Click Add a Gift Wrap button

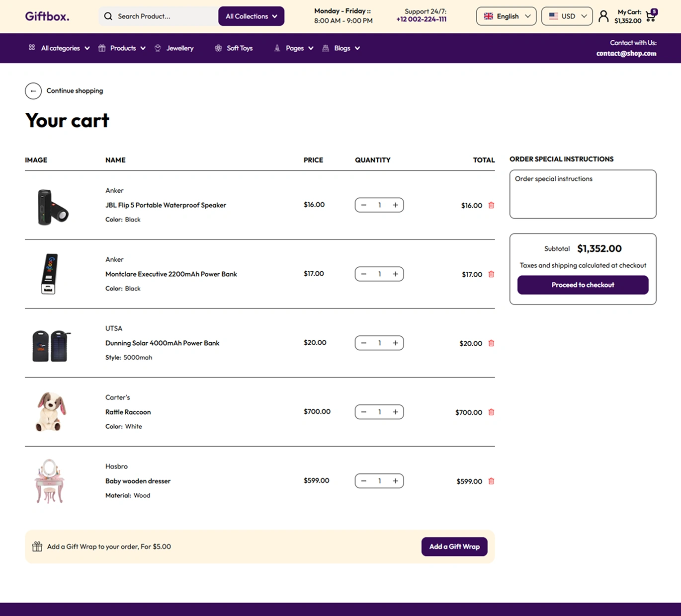(x=454, y=547)
